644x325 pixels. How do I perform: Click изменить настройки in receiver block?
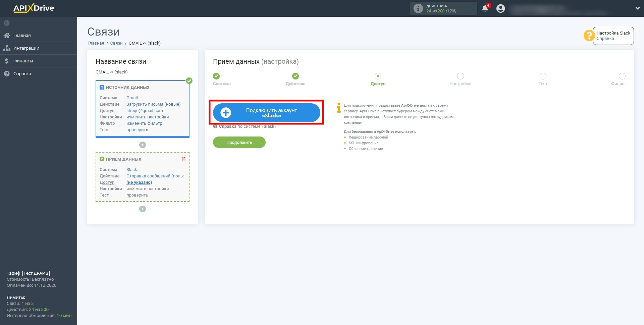point(148,189)
